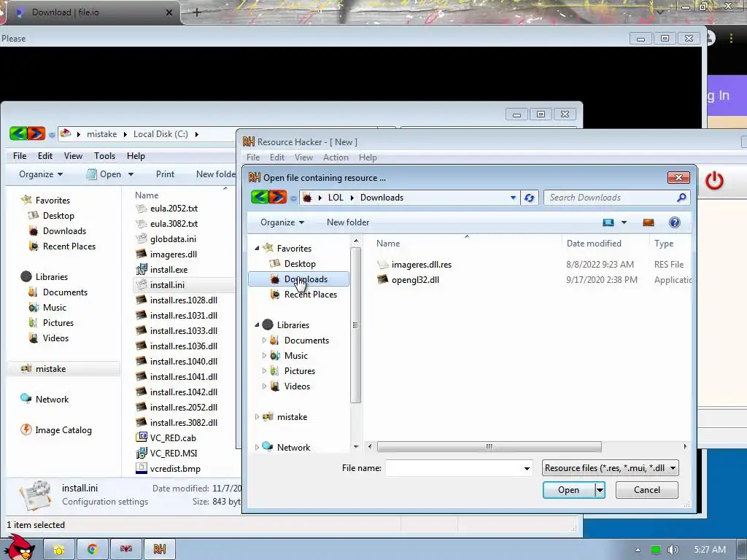Click the refresh icon beside the Downloads address bar
The width and height of the screenshot is (747, 560).
coord(530,198)
